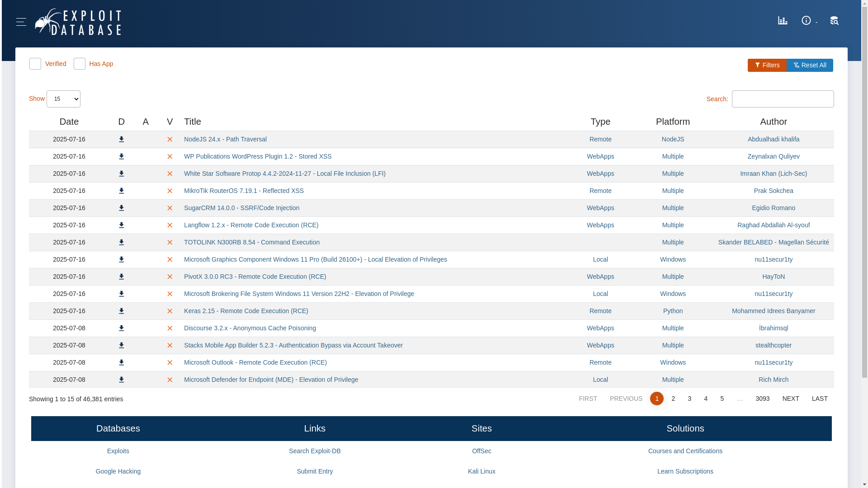Open the statistics chart icon
Screen dimensions: 868x488
tap(783, 20)
